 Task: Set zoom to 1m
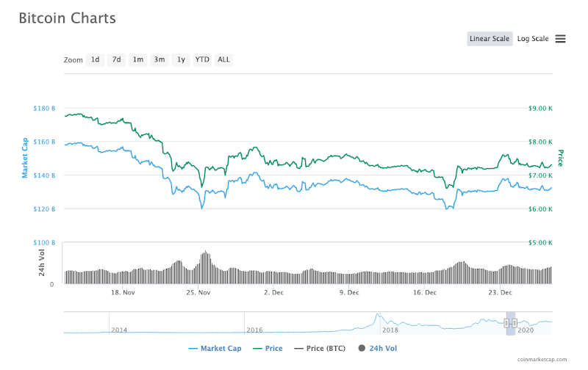point(138,59)
